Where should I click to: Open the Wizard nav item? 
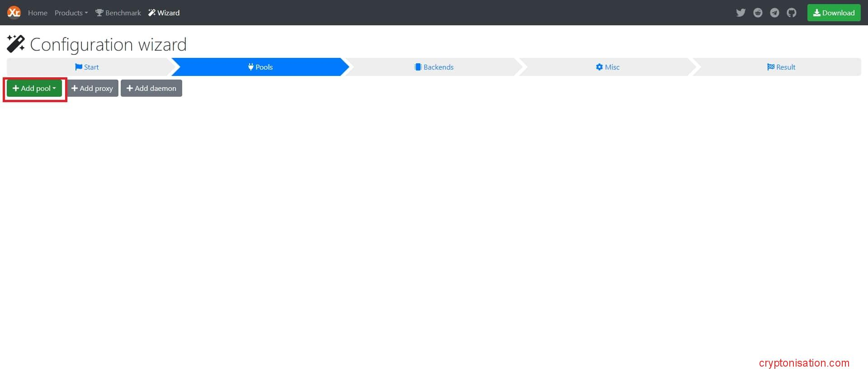coord(164,13)
